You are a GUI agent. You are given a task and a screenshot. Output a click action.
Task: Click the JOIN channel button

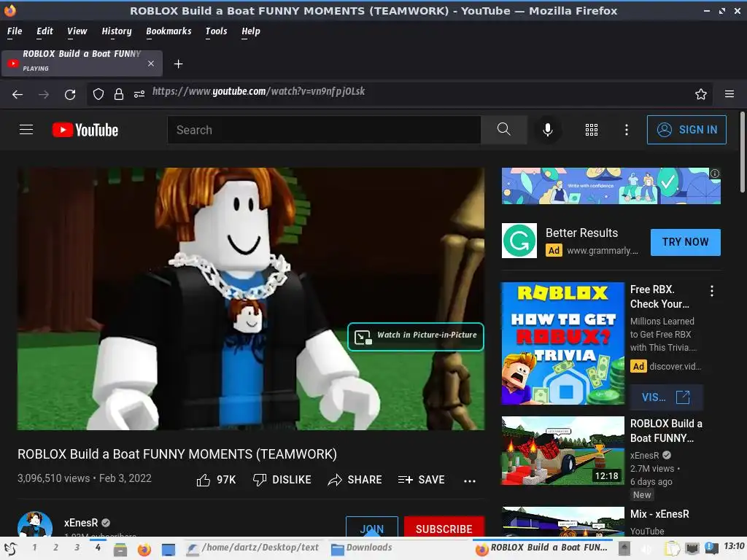[x=371, y=528]
